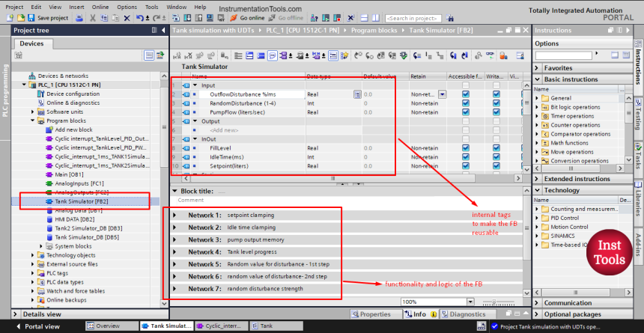Click the Copy icon in main toolbar
644x333 pixels.
coord(104,18)
